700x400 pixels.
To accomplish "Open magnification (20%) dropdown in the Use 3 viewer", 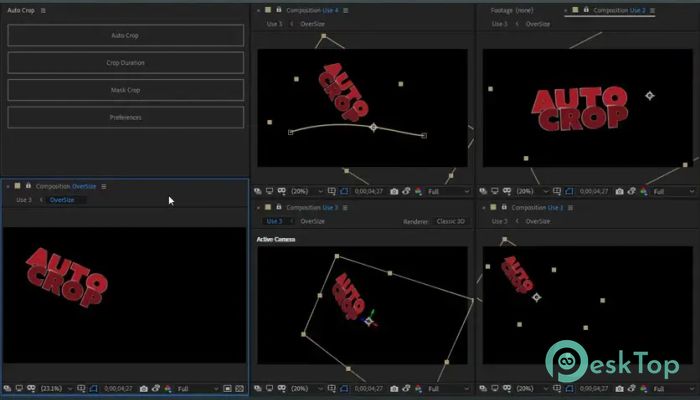I will tap(306, 389).
